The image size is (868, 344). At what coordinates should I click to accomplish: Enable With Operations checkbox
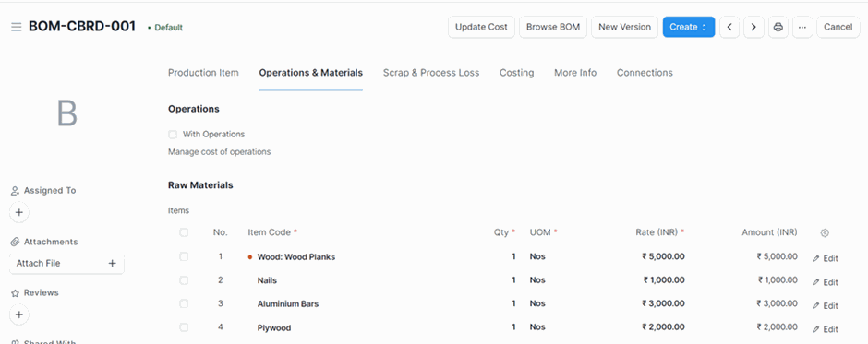tap(173, 135)
